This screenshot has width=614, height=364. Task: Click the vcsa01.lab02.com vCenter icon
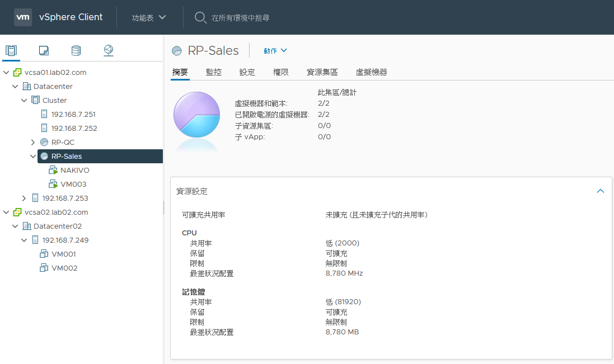[17, 72]
